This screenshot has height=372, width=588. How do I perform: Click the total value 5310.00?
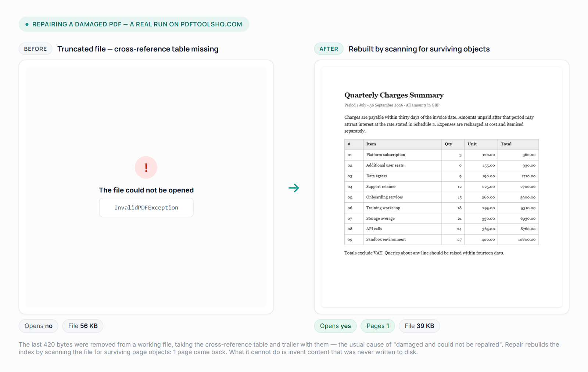pos(528,208)
